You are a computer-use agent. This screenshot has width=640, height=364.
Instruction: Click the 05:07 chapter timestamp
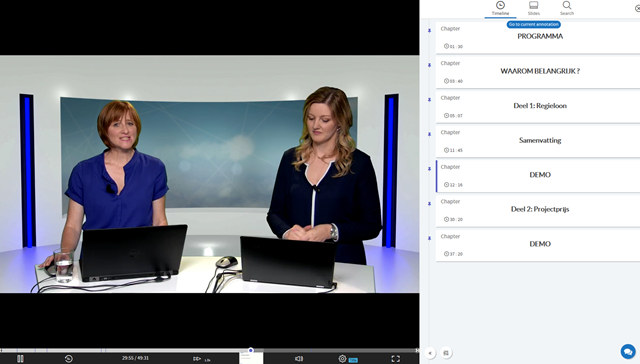[453, 116]
